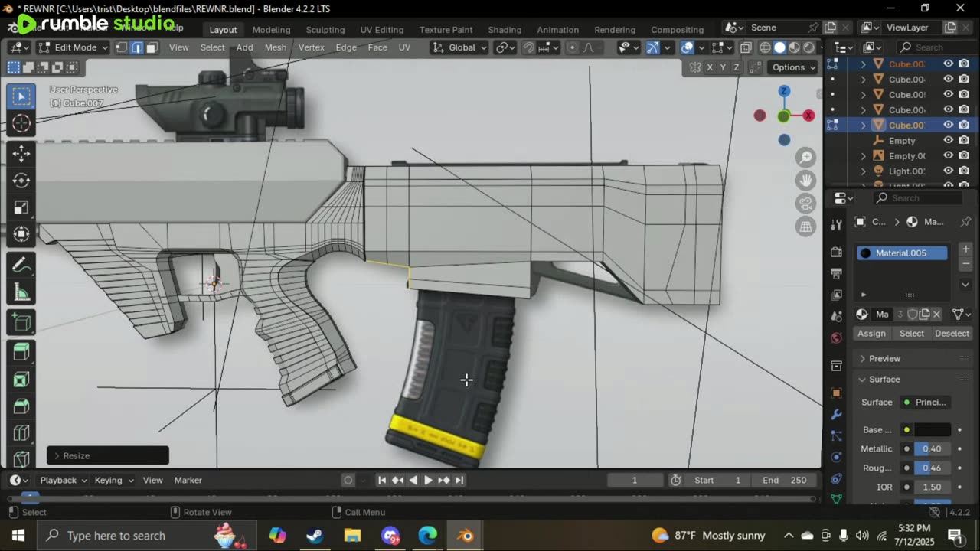Image resolution: width=980 pixels, height=551 pixels.
Task: Open the Mesh menu
Action: [276, 47]
